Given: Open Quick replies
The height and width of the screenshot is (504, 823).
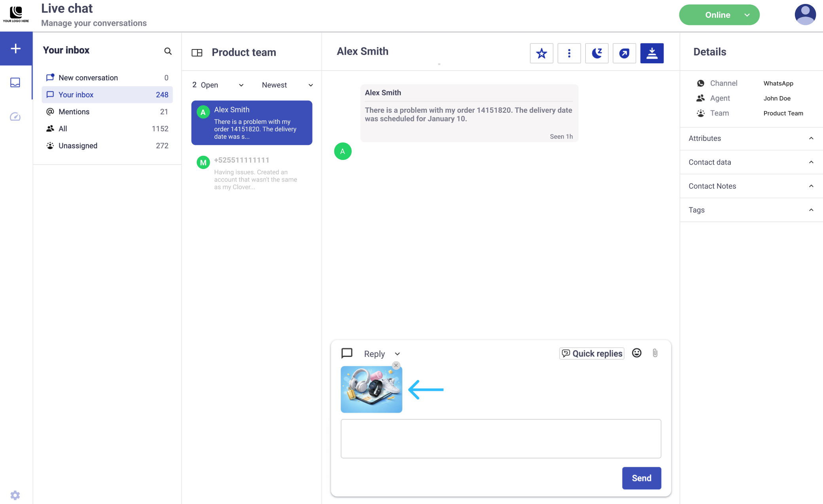Looking at the screenshot, I should coord(592,353).
